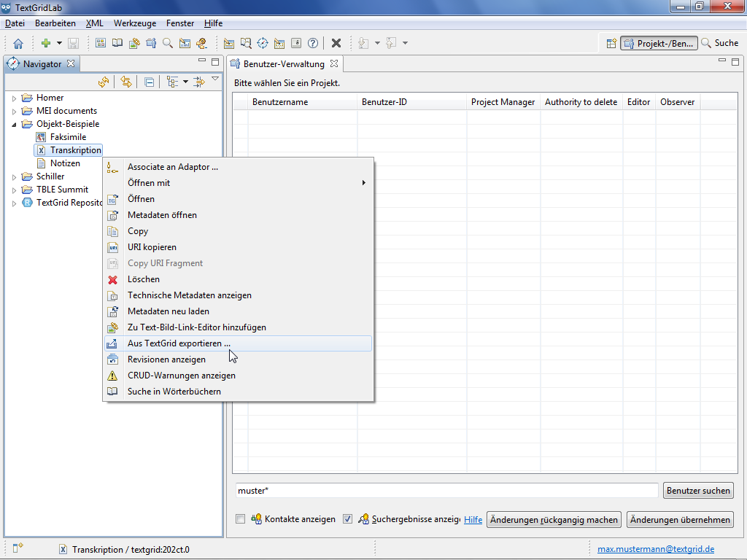This screenshot has width=747, height=560.
Task: Click the user search field containing muster*
Action: 446,491
